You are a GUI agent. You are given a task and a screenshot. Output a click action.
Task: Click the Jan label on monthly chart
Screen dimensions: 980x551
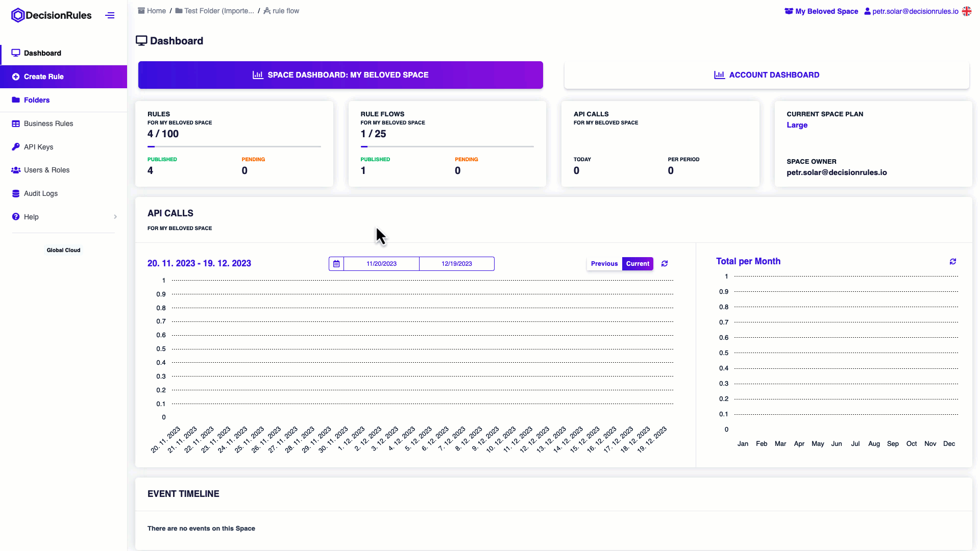click(x=743, y=444)
